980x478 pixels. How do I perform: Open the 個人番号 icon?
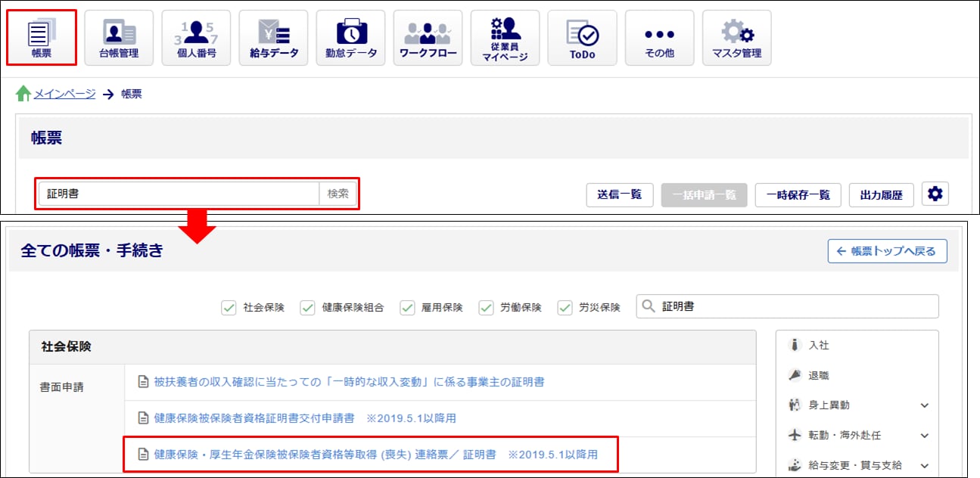(196, 37)
